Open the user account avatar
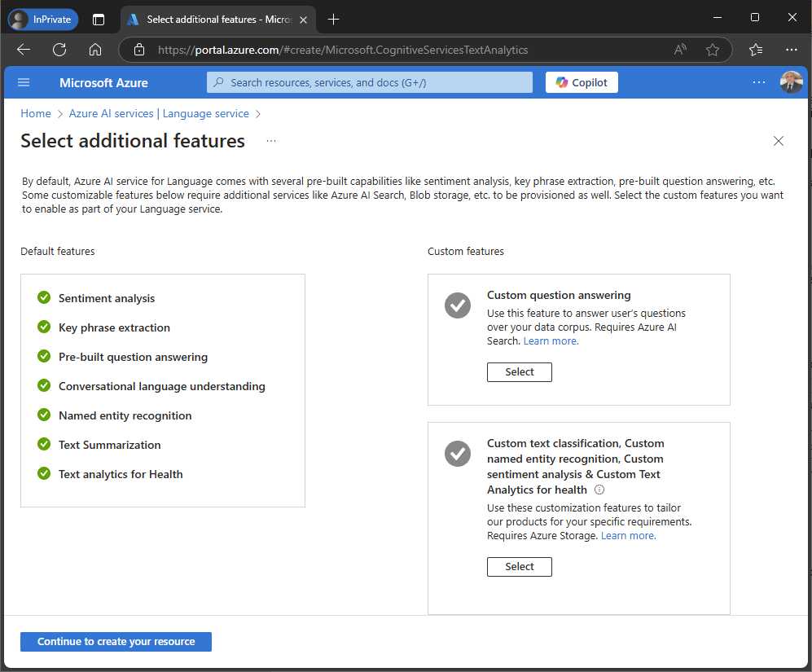This screenshot has width=812, height=672. (x=791, y=82)
